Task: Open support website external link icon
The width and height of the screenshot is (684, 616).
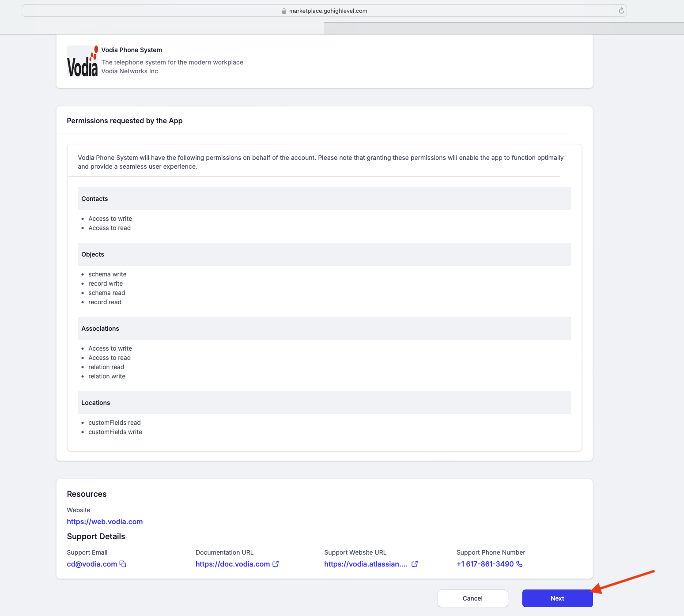Action: click(415, 564)
